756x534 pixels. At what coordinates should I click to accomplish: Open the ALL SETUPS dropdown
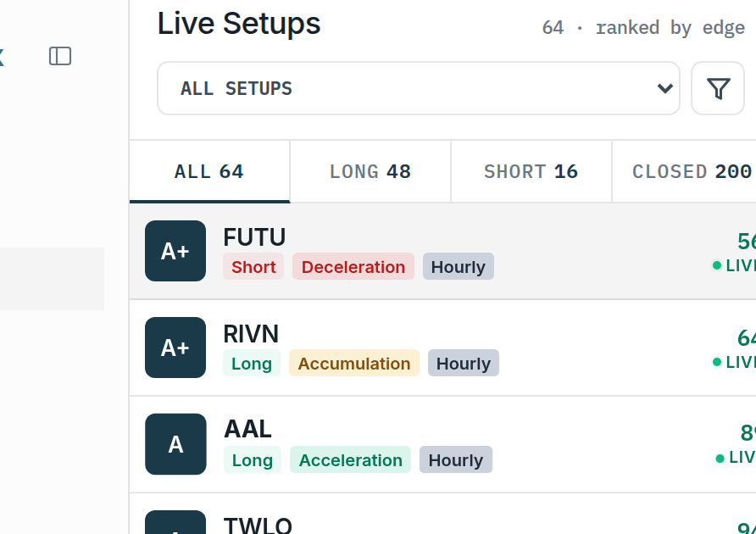[x=419, y=88]
